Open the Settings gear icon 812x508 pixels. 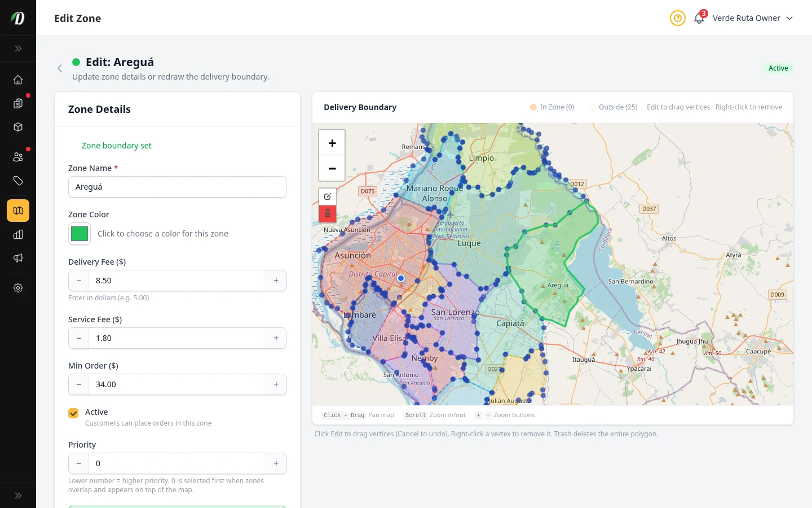18,288
